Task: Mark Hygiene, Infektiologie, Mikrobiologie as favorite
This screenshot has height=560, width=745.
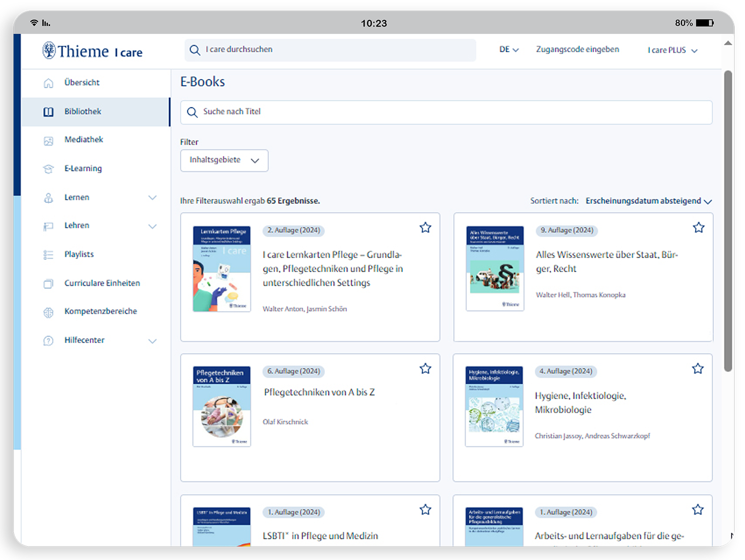Action: (x=698, y=368)
